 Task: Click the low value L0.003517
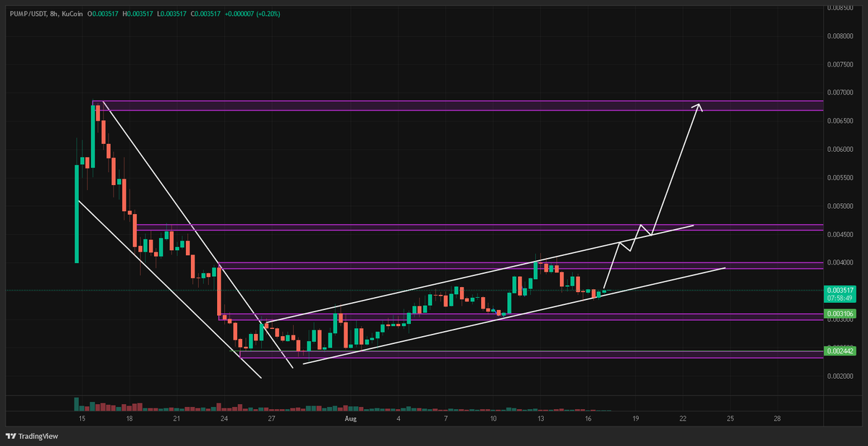pyautogui.click(x=173, y=14)
